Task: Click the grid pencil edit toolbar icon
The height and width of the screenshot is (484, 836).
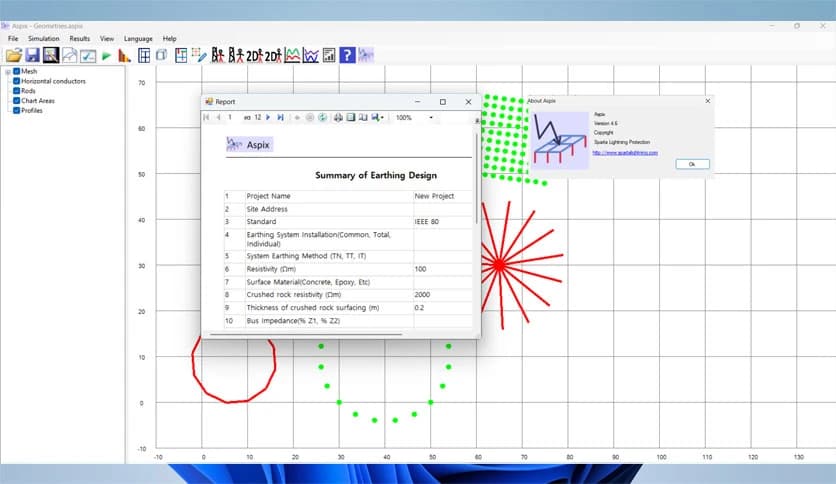Action: [198, 55]
